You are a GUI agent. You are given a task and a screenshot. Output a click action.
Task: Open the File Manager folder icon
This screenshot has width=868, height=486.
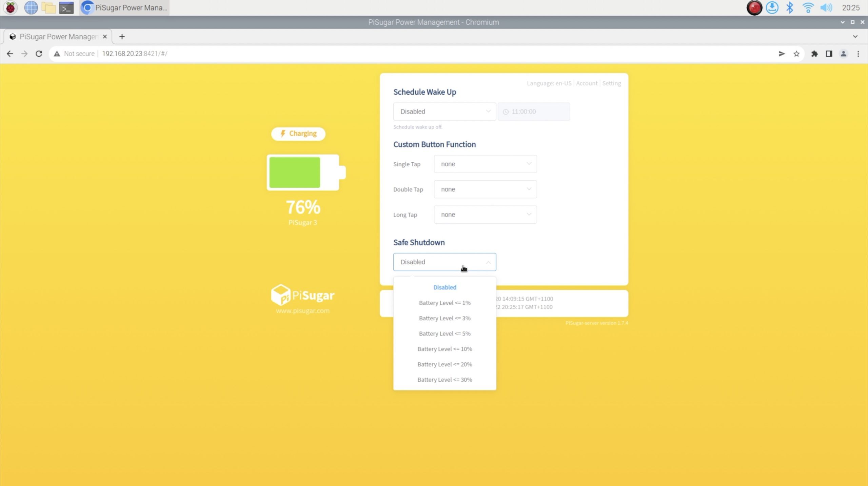point(48,7)
